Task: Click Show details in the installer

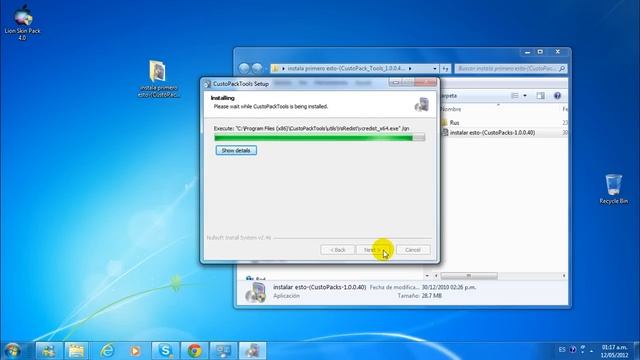Action: click(x=236, y=150)
